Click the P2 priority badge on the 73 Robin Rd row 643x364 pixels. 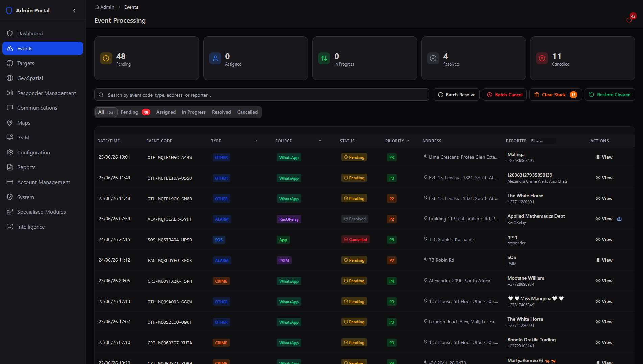(x=391, y=260)
